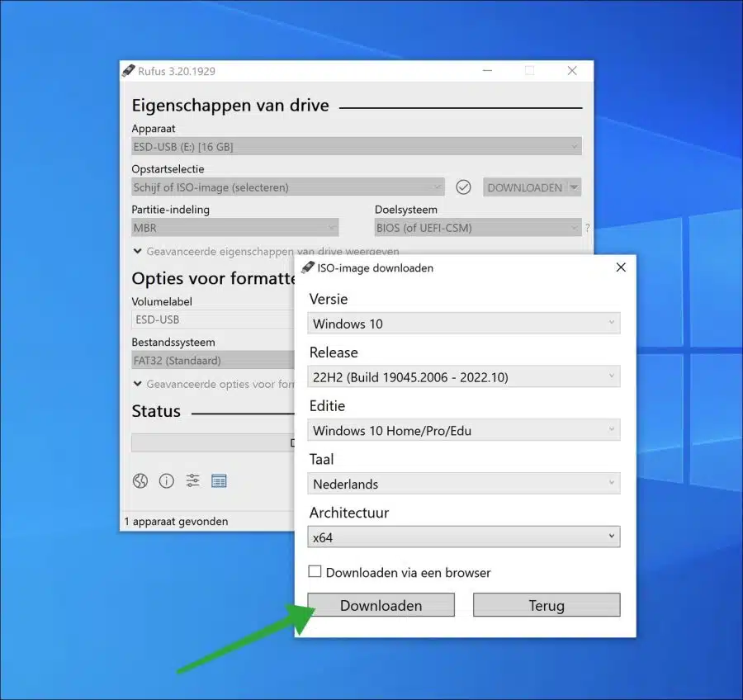Open the Partitie-indeling MBR dropdown

point(234,228)
